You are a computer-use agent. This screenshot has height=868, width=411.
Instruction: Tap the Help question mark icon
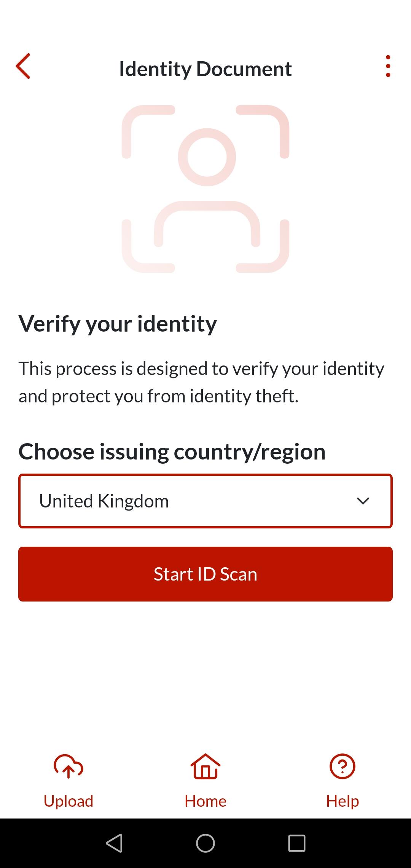342,766
